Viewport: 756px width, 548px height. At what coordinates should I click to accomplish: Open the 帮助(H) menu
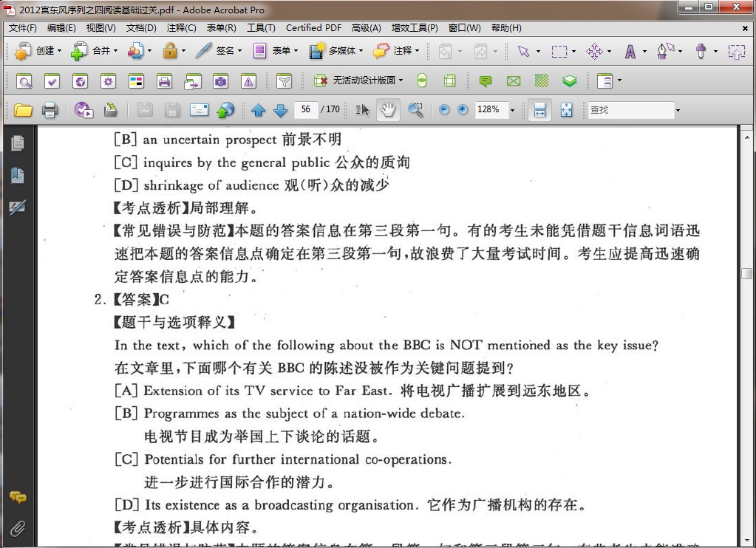point(506,28)
